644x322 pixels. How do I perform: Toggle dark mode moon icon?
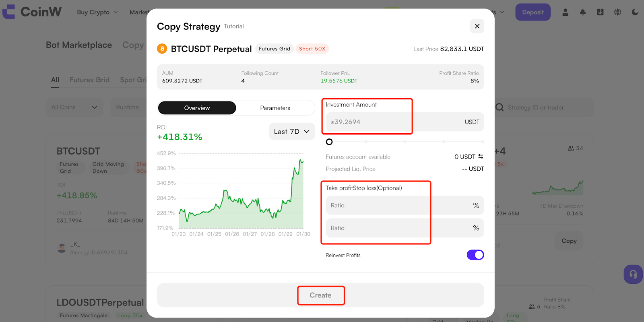(x=635, y=12)
